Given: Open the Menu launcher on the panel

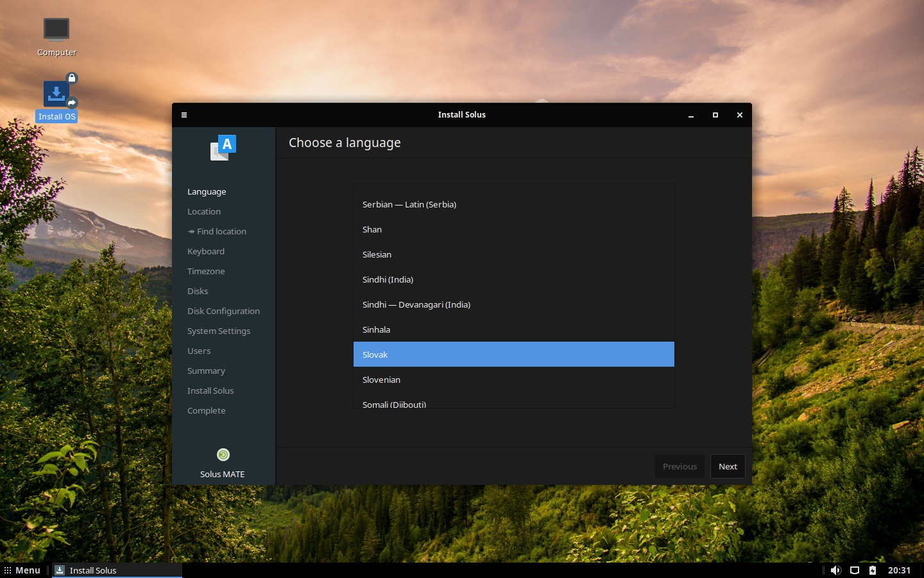Looking at the screenshot, I should pos(22,570).
